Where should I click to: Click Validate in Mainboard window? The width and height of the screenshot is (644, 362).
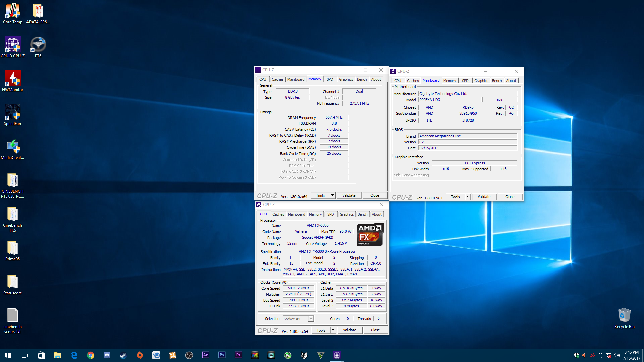pos(484,197)
